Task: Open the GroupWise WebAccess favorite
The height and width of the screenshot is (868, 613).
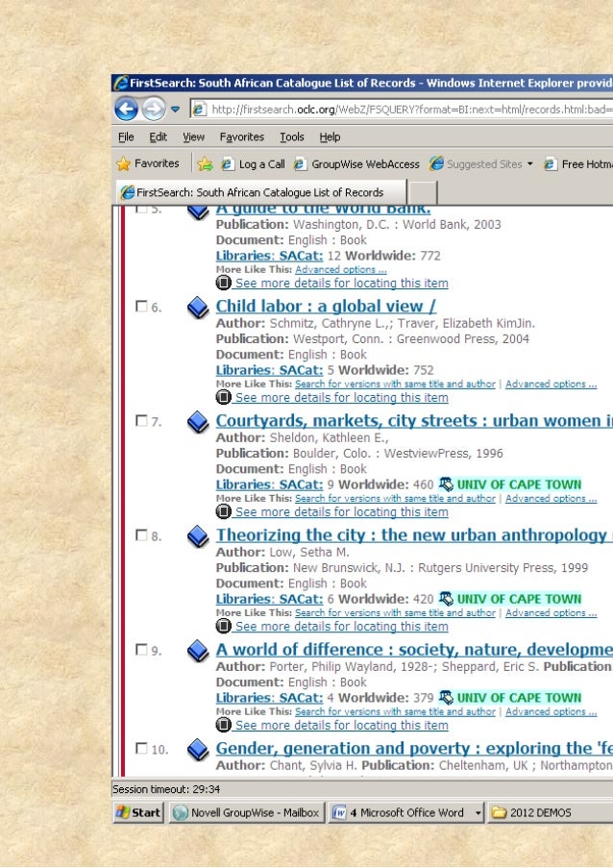Action: [x=356, y=163]
